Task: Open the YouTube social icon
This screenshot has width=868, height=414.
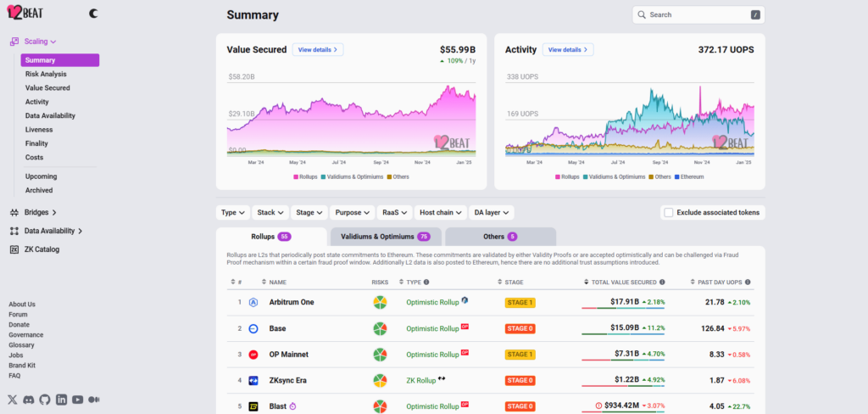Action: tap(77, 399)
